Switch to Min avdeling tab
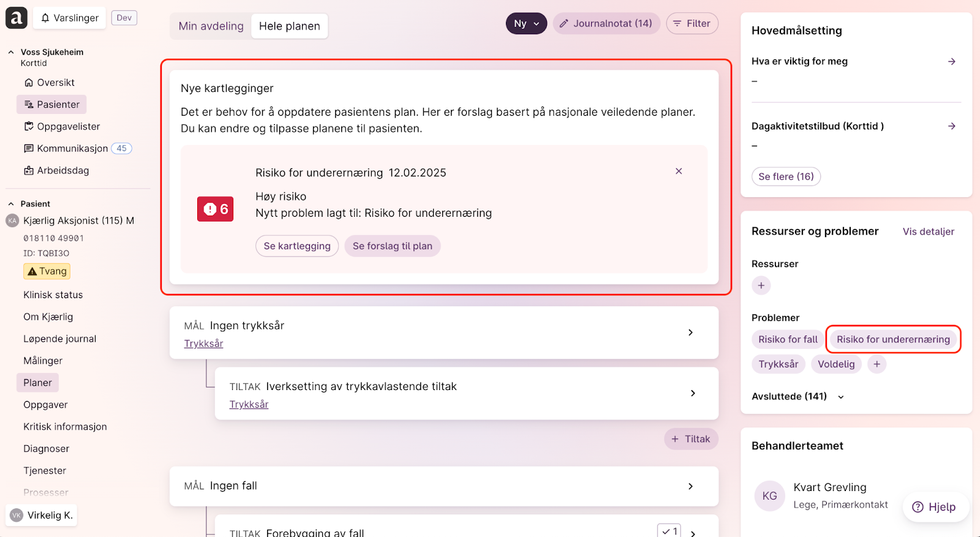 tap(211, 26)
